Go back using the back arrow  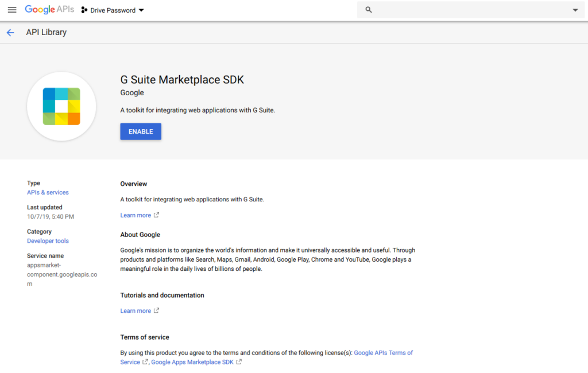point(10,33)
